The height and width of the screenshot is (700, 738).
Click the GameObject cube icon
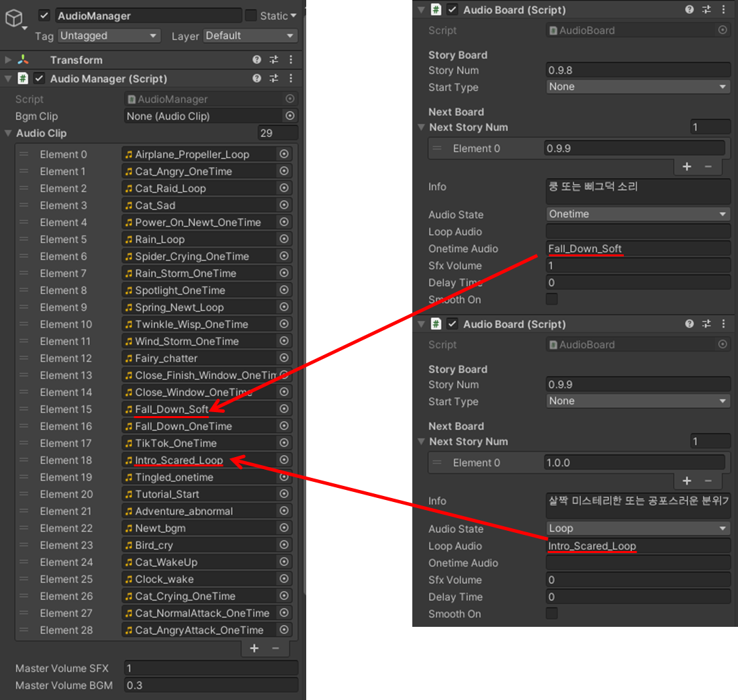[14, 18]
